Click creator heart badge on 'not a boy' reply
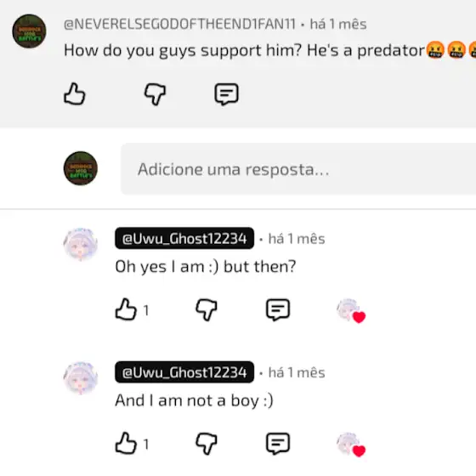Image resolution: width=476 pixels, height=476 pixels. coord(351,445)
